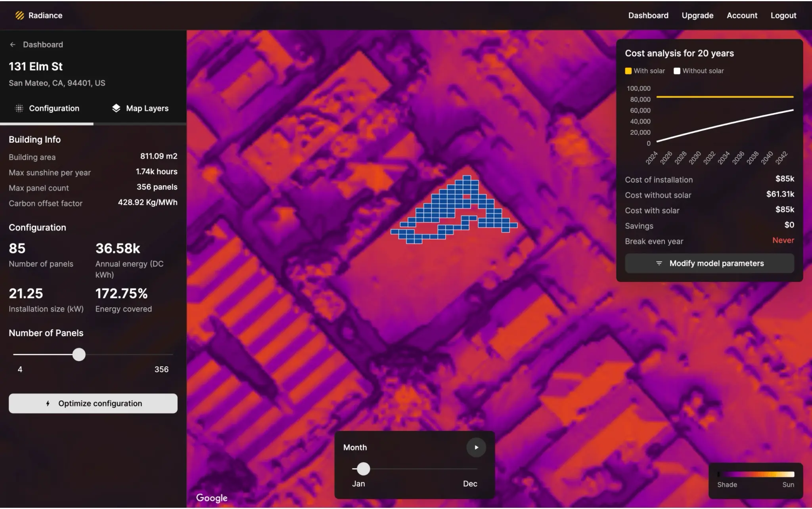Click the Google logo on map
This screenshot has width=812, height=509.
coord(212,498)
